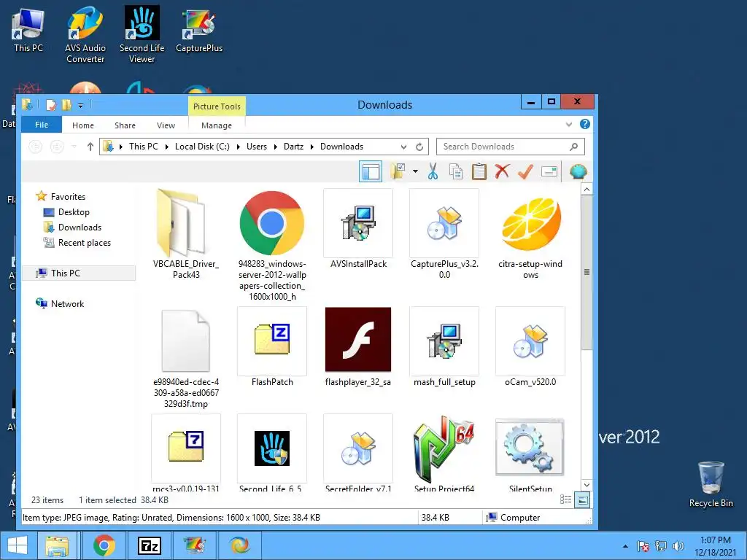Select the CapturePlus_v3.2.0.0 installer
Screen dimensions: 747x560
click(444, 234)
